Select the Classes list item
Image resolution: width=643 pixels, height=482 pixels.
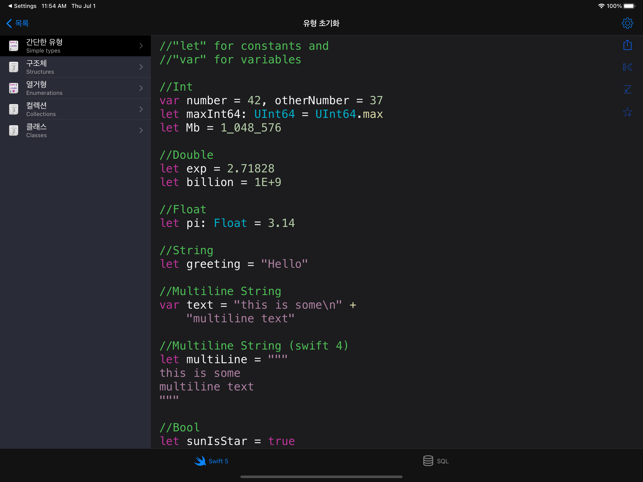75,130
